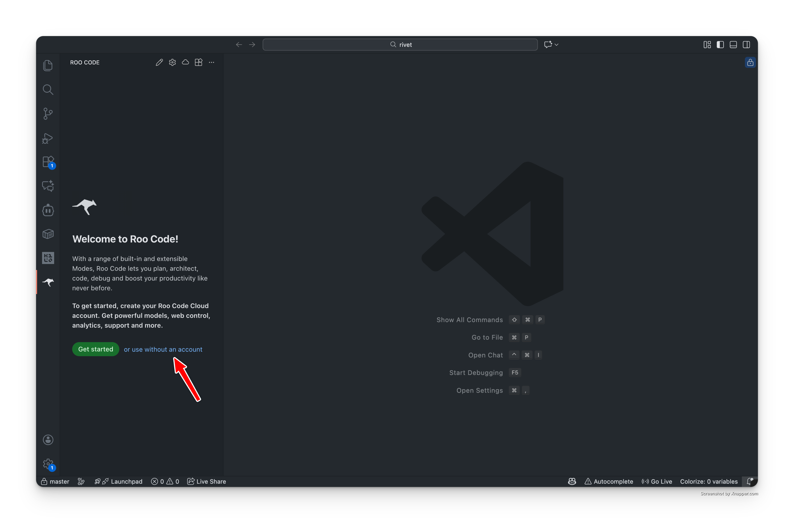Open the Source Control view

[48, 114]
